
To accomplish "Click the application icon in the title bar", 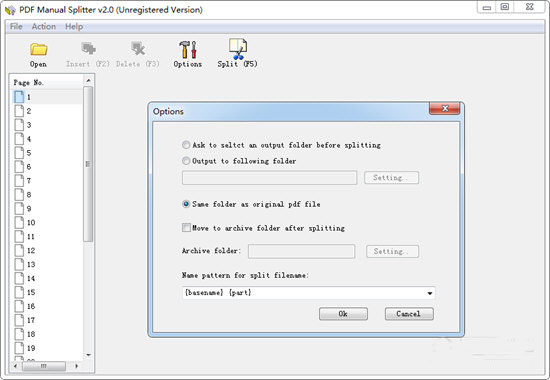I will (11, 10).
